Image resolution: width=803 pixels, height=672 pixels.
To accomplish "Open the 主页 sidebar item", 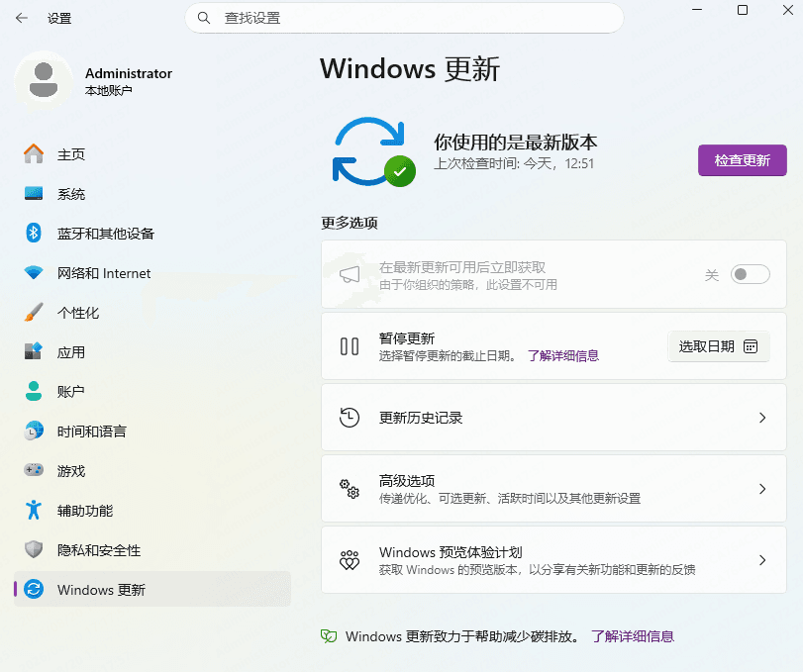I will (x=152, y=154).
